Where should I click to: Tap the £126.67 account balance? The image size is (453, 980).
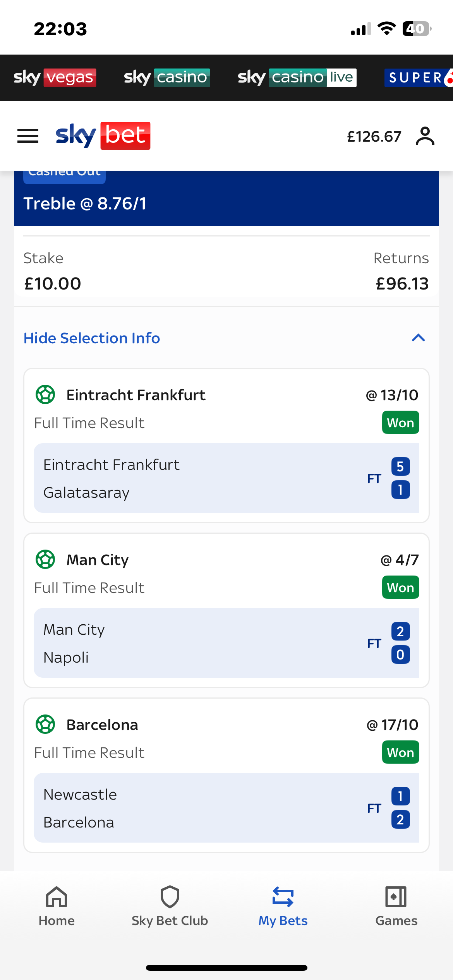pyautogui.click(x=374, y=136)
